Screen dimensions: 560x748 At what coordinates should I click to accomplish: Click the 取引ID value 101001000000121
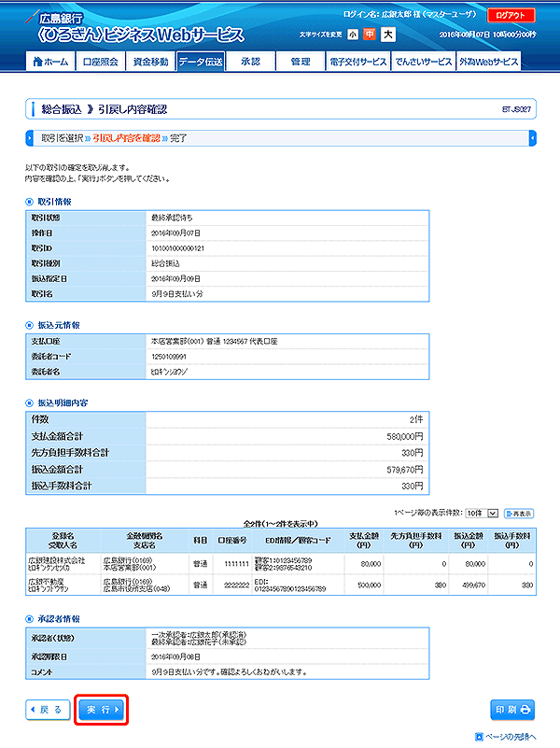pyautogui.click(x=177, y=248)
